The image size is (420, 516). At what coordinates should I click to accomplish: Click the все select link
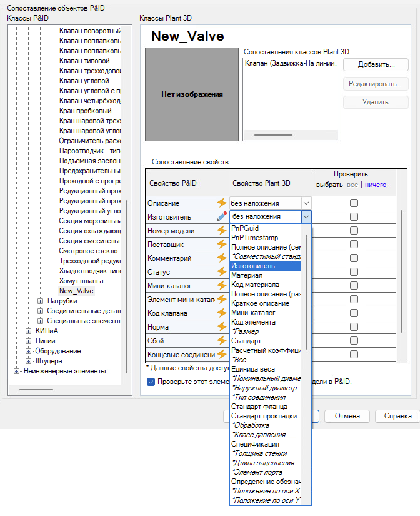tap(352, 185)
